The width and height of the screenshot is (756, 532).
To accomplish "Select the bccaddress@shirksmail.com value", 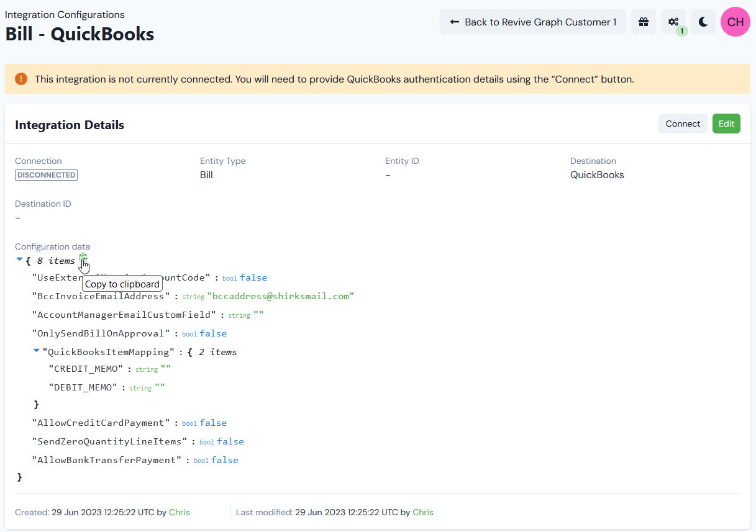I will pyautogui.click(x=281, y=296).
